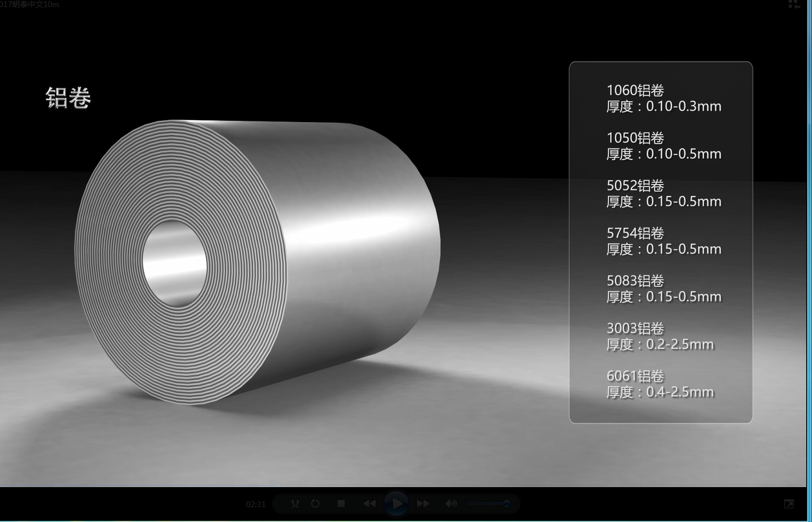Click the aluminum coil's hollow center
The height and width of the screenshot is (522, 812).
click(175, 264)
